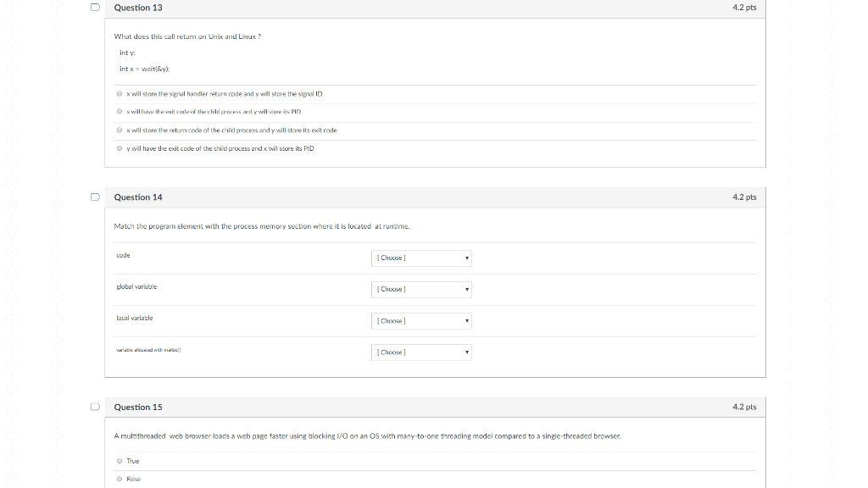Click the 'Question 14' heading

(x=138, y=197)
